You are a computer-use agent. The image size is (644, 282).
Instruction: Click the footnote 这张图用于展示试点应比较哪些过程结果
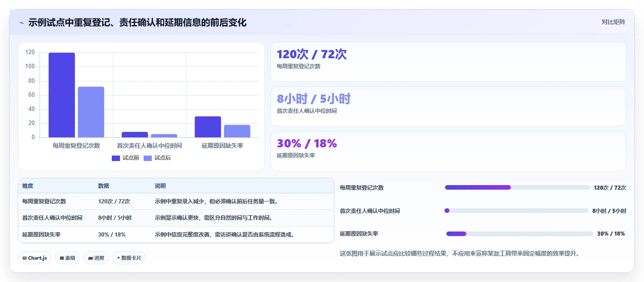(459, 254)
